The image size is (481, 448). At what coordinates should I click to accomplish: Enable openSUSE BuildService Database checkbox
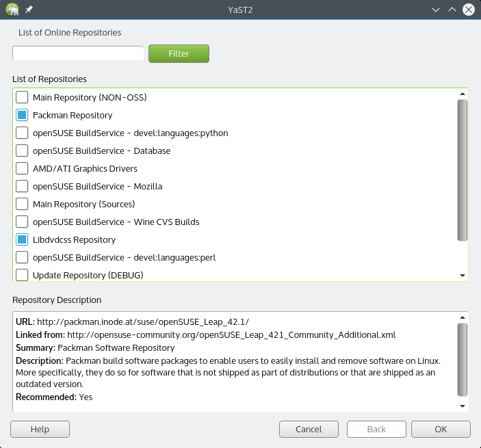click(x=22, y=150)
